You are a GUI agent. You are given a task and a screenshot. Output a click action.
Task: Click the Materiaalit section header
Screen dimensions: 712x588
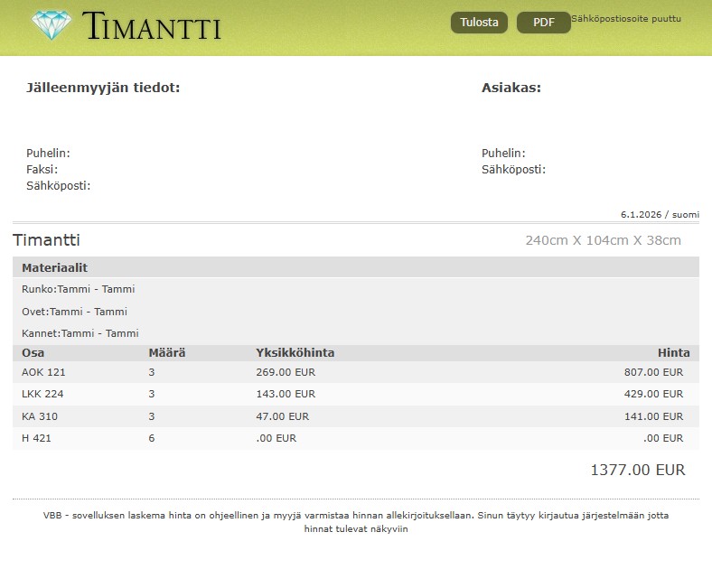[54, 268]
